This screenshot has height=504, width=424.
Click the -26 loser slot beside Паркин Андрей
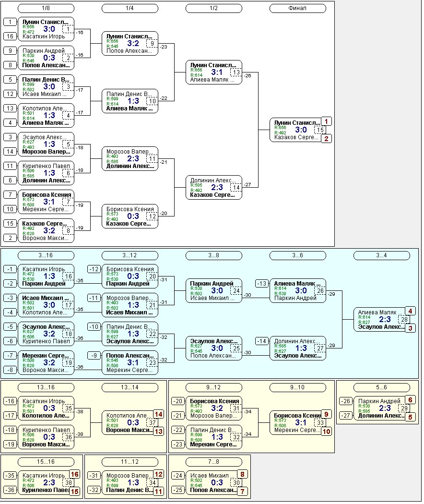pos(346,401)
